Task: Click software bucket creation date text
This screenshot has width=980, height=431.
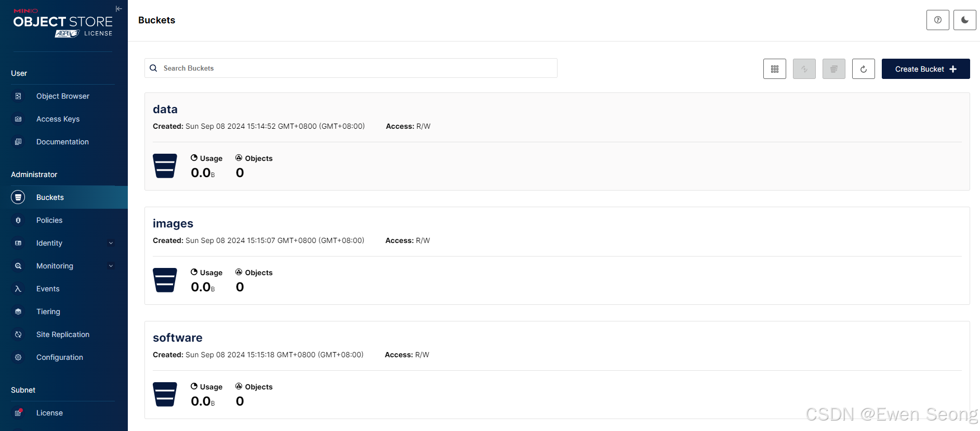Action: pyautogui.click(x=258, y=355)
